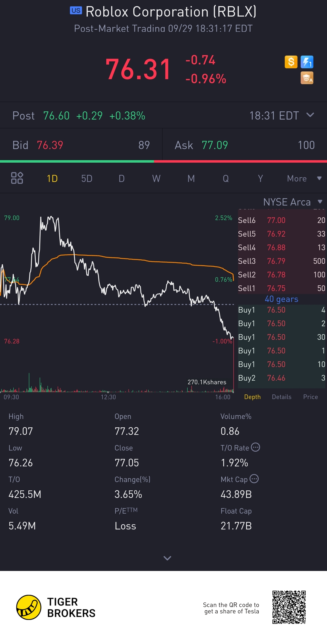This screenshot has height=644, width=327.
Task: Tap the QR code image
Action: tap(289, 607)
